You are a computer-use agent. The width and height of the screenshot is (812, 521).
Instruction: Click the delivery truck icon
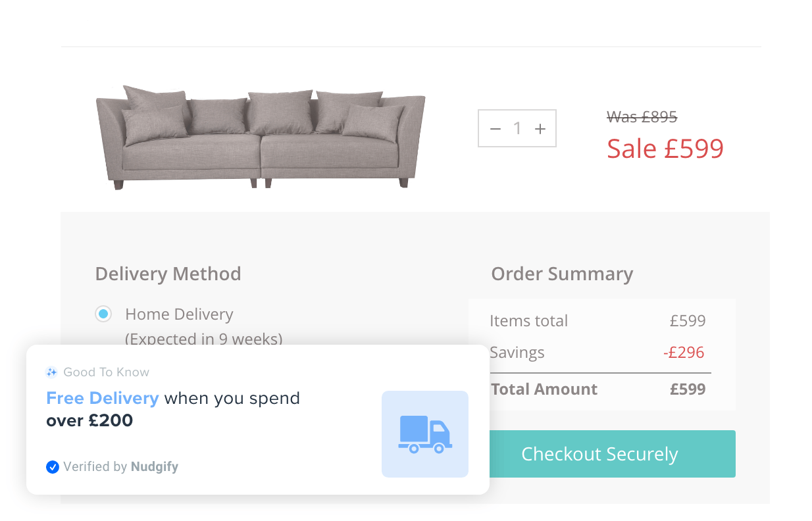pos(425,434)
